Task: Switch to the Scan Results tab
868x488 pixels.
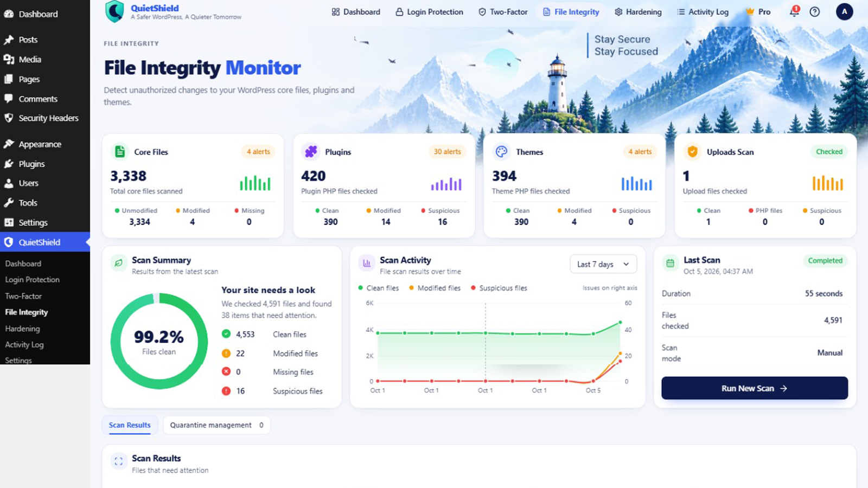Action: [x=130, y=425]
